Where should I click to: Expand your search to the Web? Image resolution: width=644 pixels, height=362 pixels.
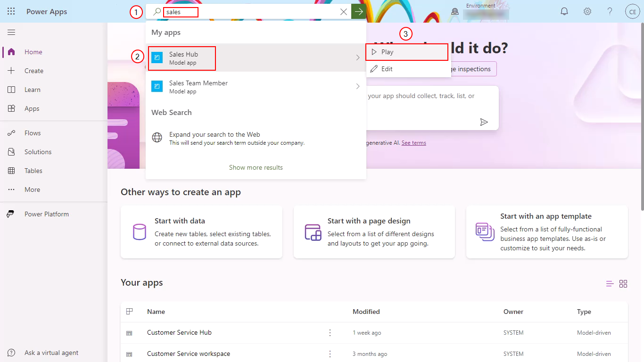pyautogui.click(x=256, y=138)
